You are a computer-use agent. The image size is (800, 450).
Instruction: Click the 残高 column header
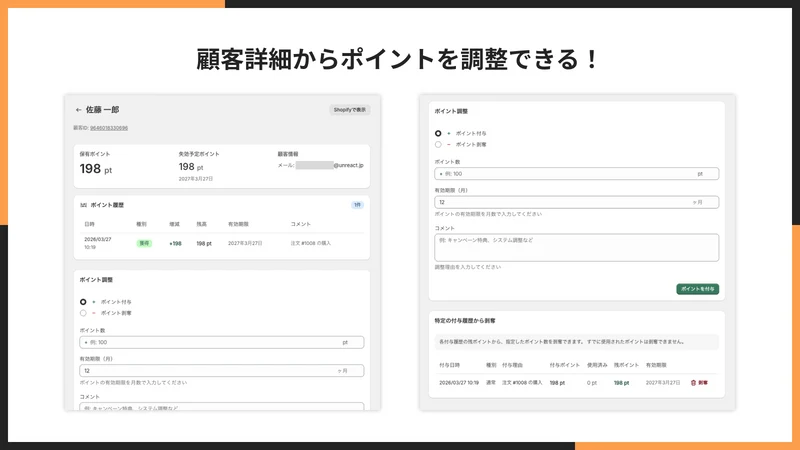coord(202,224)
